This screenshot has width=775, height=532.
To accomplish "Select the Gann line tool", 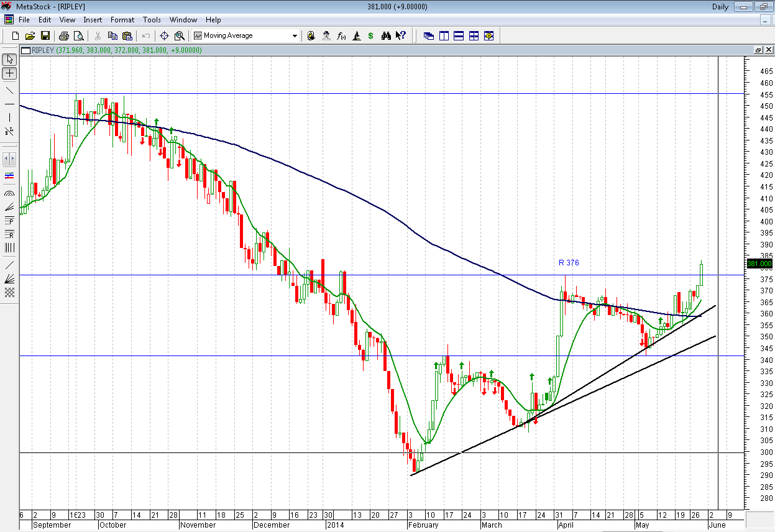I will 9,265.
